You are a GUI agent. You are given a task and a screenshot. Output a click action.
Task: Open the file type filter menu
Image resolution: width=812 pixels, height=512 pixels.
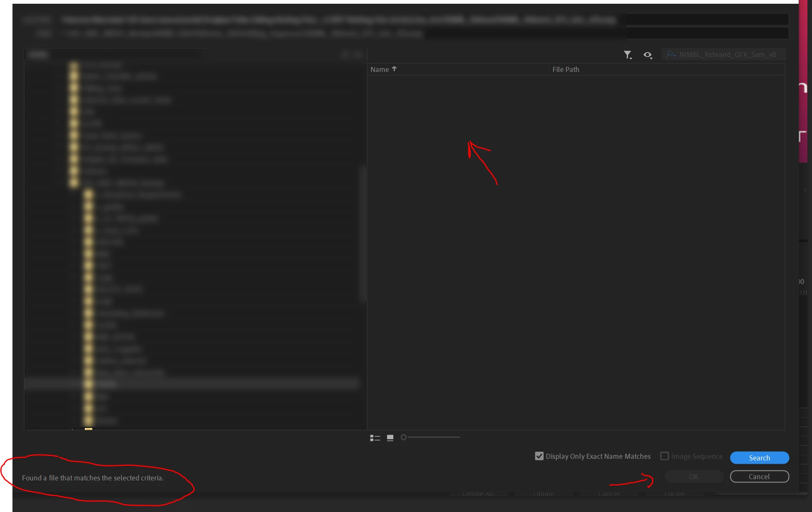coord(627,54)
